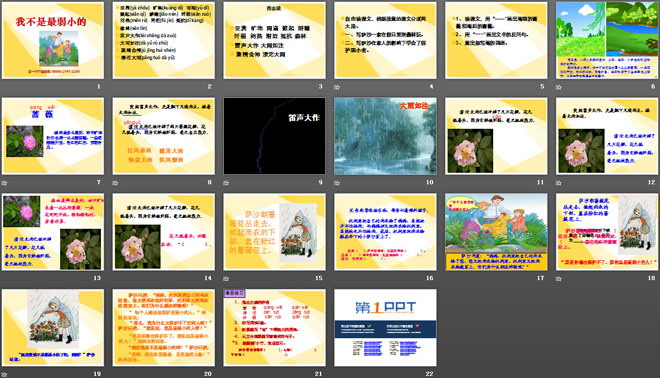The height and width of the screenshot is (378, 660).
Task: Choose slide 13 with two rose photos
Action: [53, 232]
